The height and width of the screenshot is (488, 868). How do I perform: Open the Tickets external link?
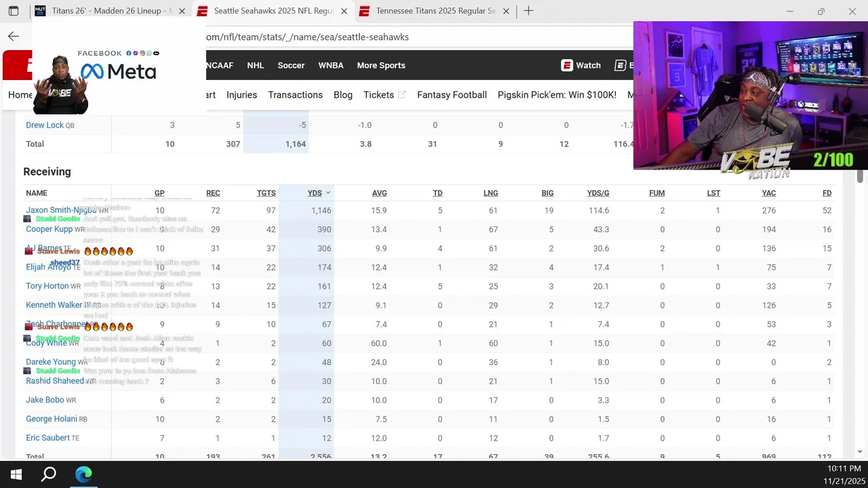pos(384,95)
